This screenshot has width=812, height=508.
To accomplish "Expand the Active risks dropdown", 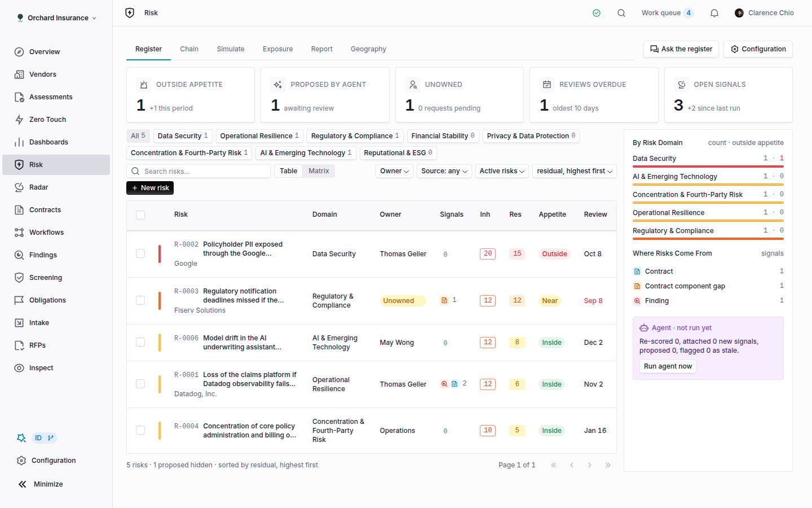I will pos(502,171).
